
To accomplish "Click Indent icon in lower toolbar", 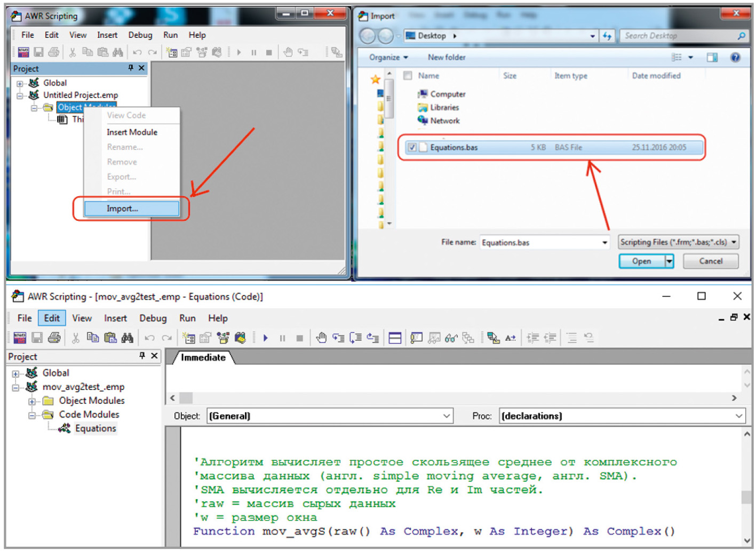I will [x=532, y=338].
